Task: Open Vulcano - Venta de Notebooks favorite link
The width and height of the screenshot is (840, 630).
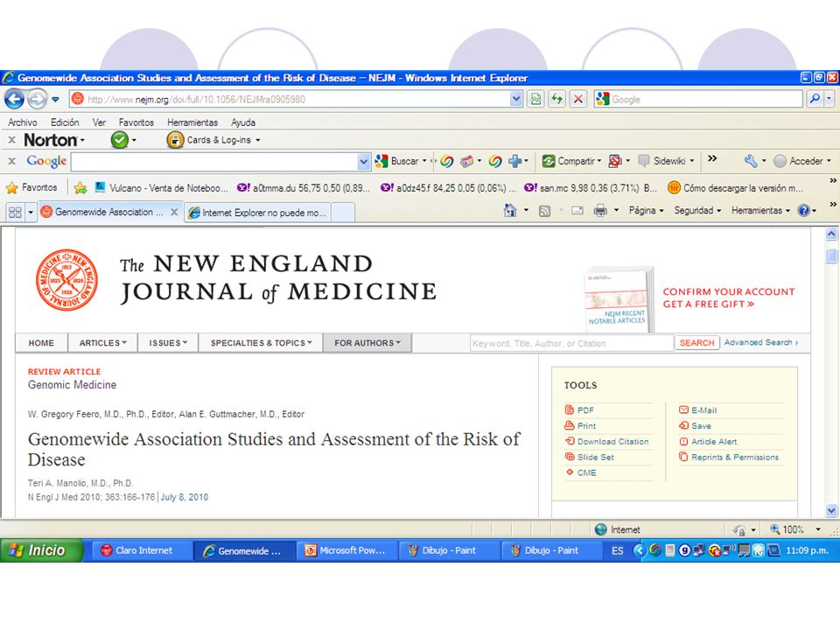Action: [161, 188]
